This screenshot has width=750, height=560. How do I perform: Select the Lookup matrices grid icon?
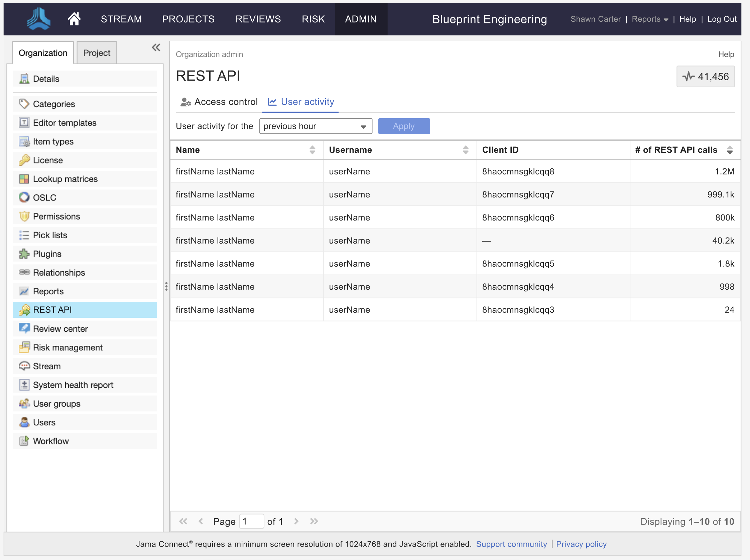[24, 179]
